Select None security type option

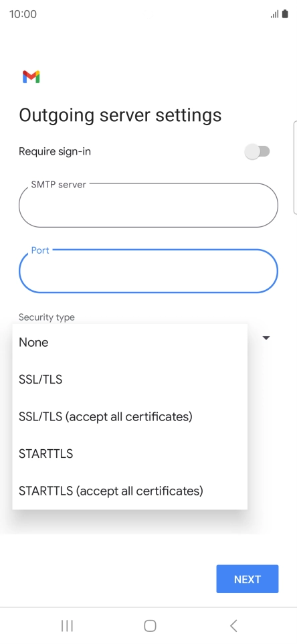tap(130, 343)
